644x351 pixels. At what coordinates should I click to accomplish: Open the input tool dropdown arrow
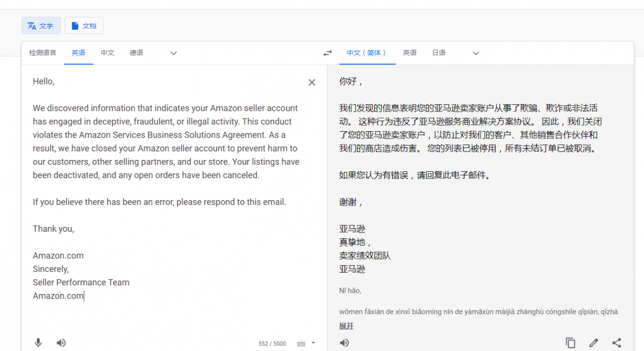(313, 343)
